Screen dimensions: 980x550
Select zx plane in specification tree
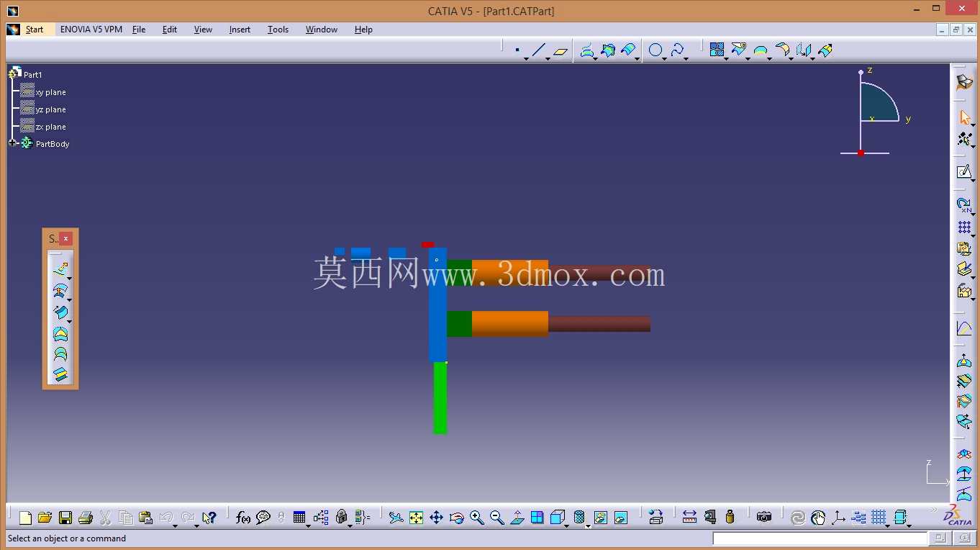tap(50, 127)
